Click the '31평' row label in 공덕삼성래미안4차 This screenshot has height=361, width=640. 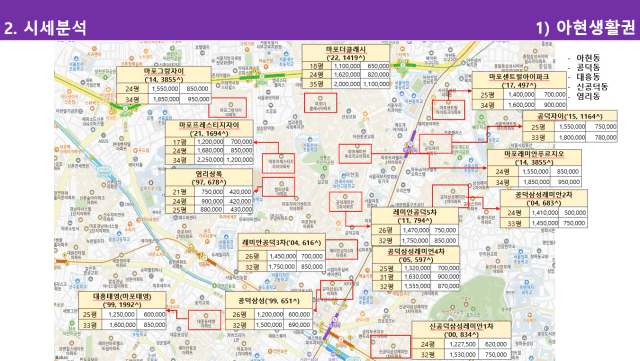point(387,277)
